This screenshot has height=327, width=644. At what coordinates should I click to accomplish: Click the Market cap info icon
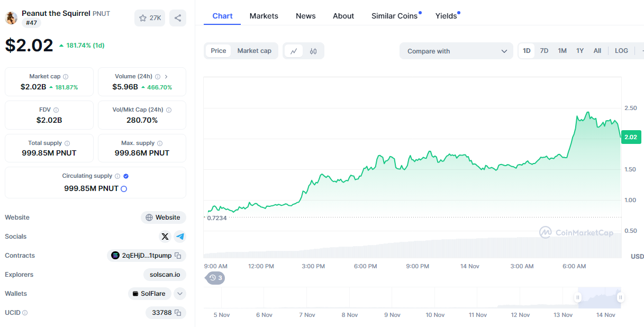[x=66, y=77]
